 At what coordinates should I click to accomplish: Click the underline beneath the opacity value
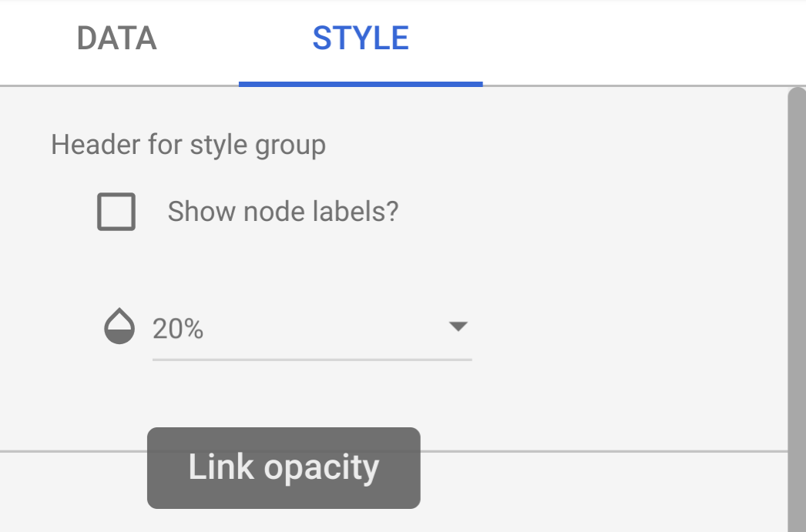click(x=311, y=359)
